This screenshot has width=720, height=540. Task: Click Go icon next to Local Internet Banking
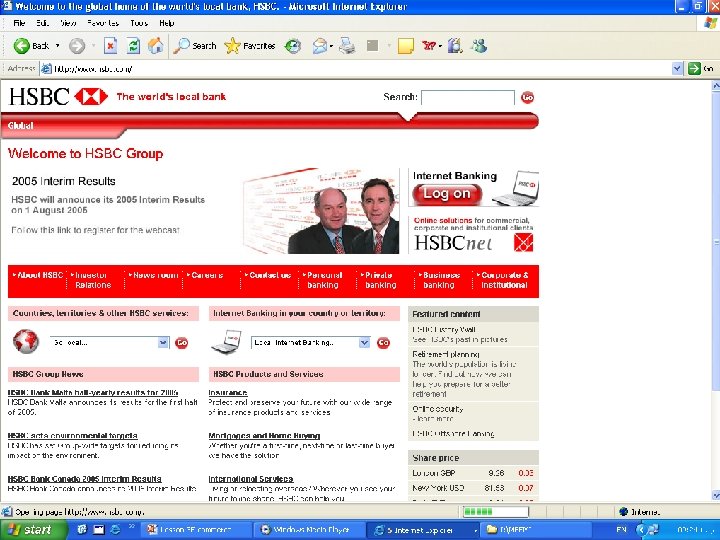[x=383, y=343]
